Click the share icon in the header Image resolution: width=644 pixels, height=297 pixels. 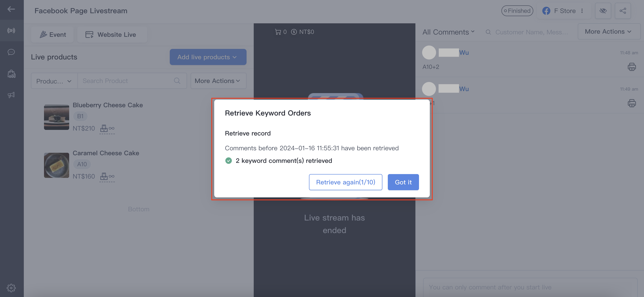(x=623, y=11)
